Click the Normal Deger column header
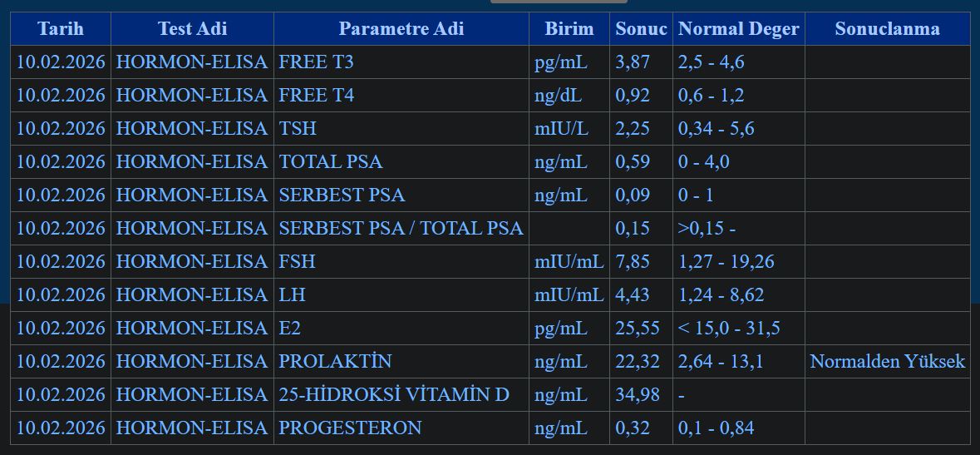 click(738, 28)
